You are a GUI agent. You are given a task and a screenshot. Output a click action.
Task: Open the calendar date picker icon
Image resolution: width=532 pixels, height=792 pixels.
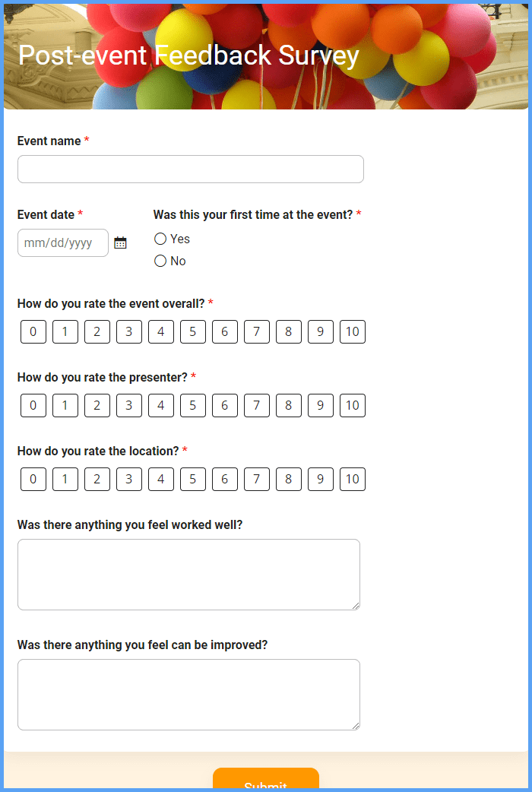[120, 242]
